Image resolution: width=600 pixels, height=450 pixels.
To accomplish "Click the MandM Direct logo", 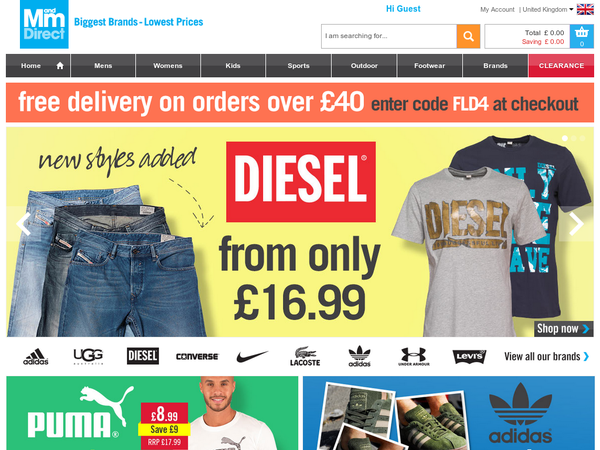I will pos(44,24).
